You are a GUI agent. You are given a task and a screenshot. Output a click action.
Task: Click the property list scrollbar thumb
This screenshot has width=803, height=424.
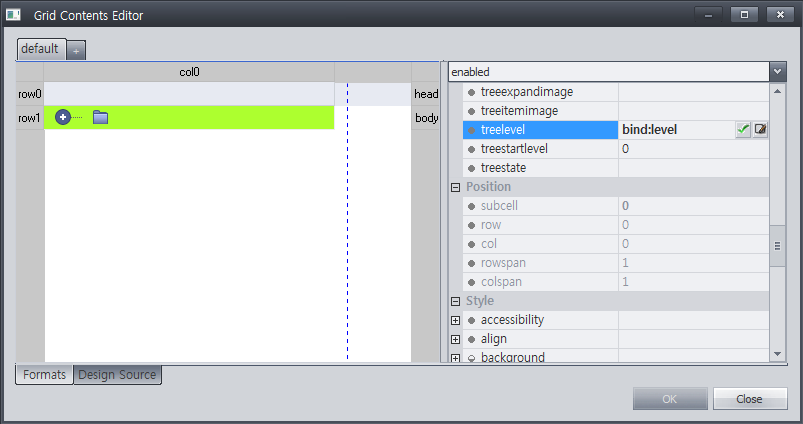pos(777,243)
